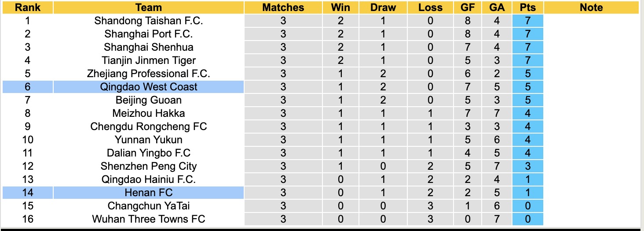The width and height of the screenshot is (644, 231).
Task: Sort by the Matches column header
Action: coord(283,7)
